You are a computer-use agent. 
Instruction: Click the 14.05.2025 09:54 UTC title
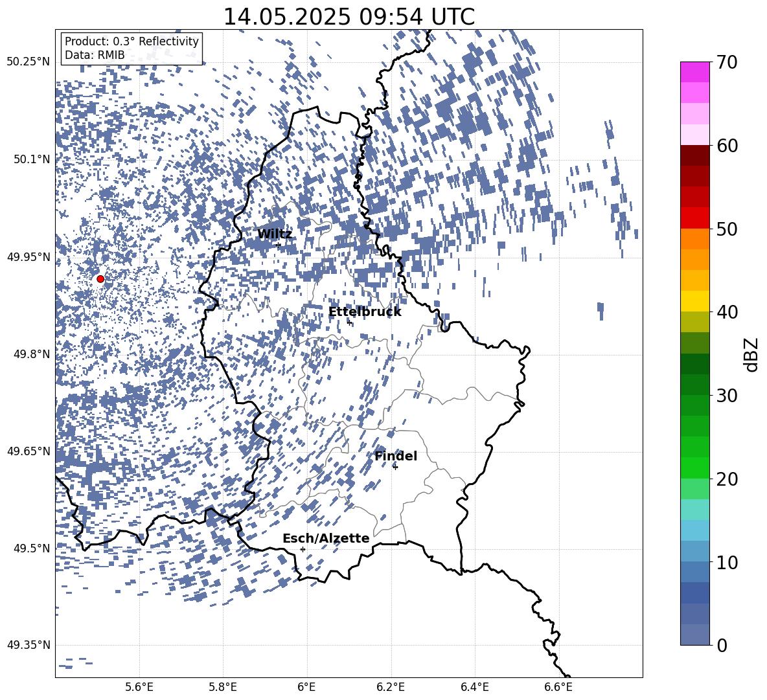pos(349,17)
